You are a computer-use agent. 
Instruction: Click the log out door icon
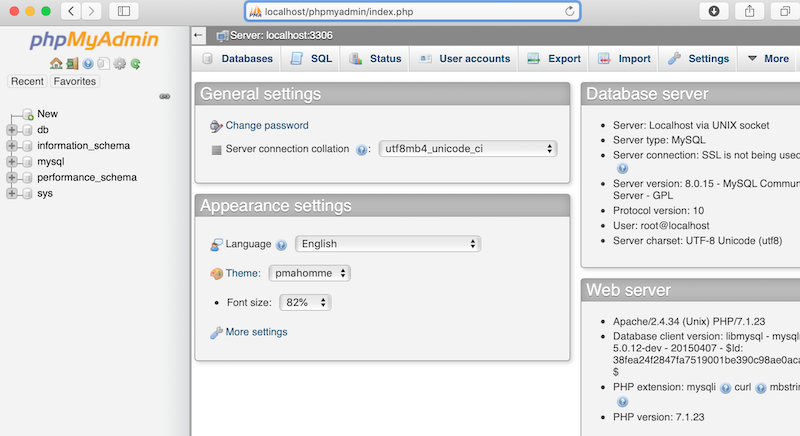click(x=72, y=64)
